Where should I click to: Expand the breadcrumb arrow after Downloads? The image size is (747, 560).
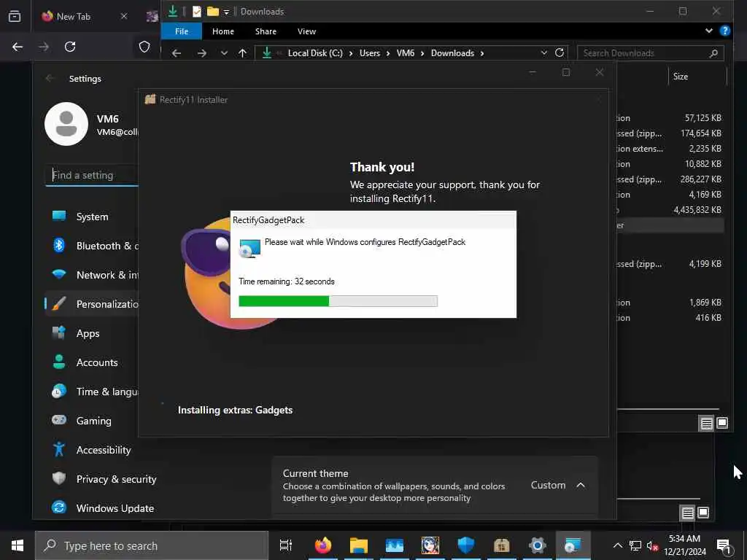[x=482, y=52]
